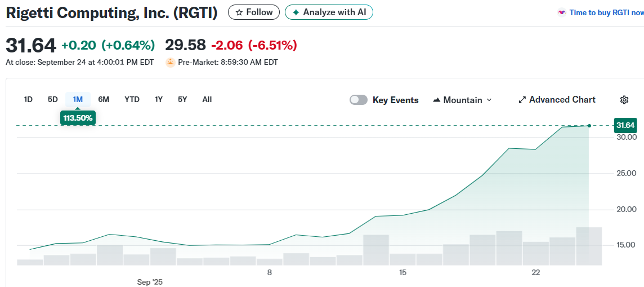Open chart settings gear icon
Screen dimensions: 644x287
click(624, 99)
